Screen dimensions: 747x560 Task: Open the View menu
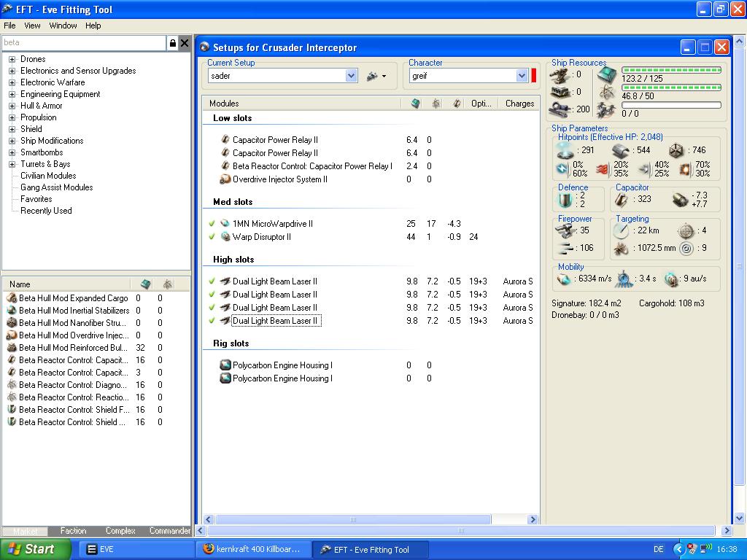click(32, 26)
